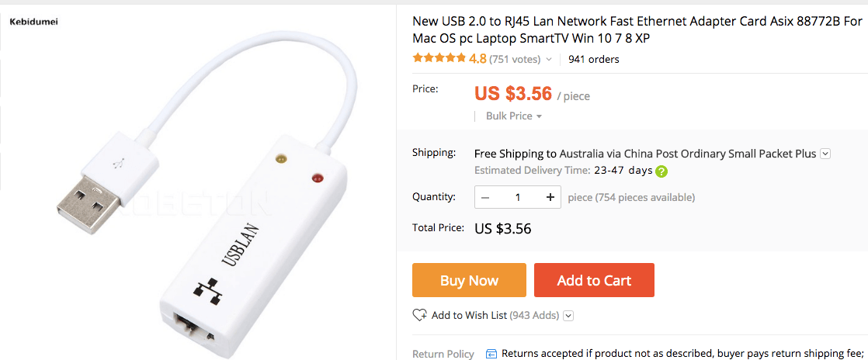Image resolution: width=868 pixels, height=360 pixels.
Task: Decrease quantity with the minus button
Action: pos(486,197)
